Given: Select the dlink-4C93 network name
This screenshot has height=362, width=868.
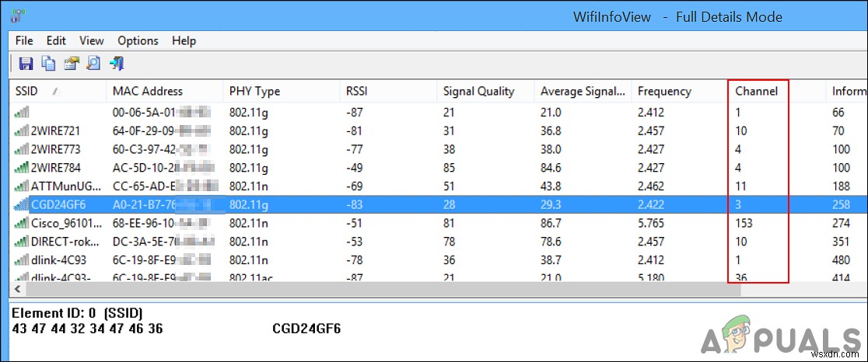Looking at the screenshot, I should point(58,259).
